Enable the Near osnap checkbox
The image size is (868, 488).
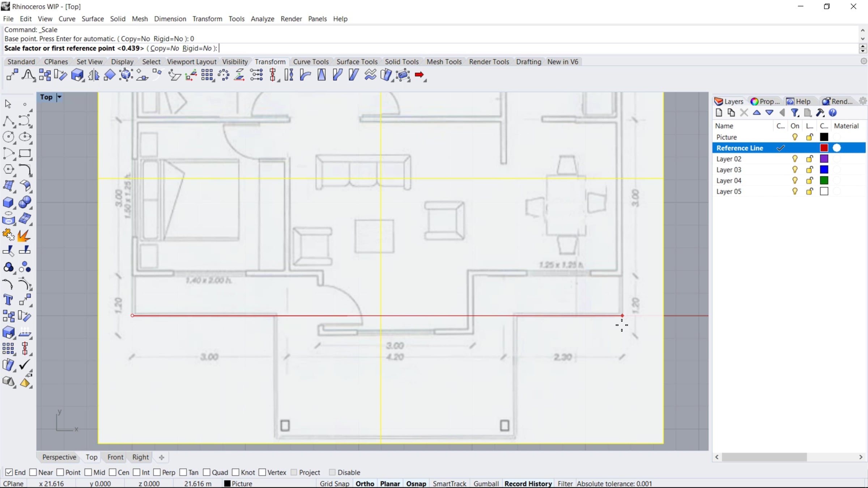click(33, 472)
